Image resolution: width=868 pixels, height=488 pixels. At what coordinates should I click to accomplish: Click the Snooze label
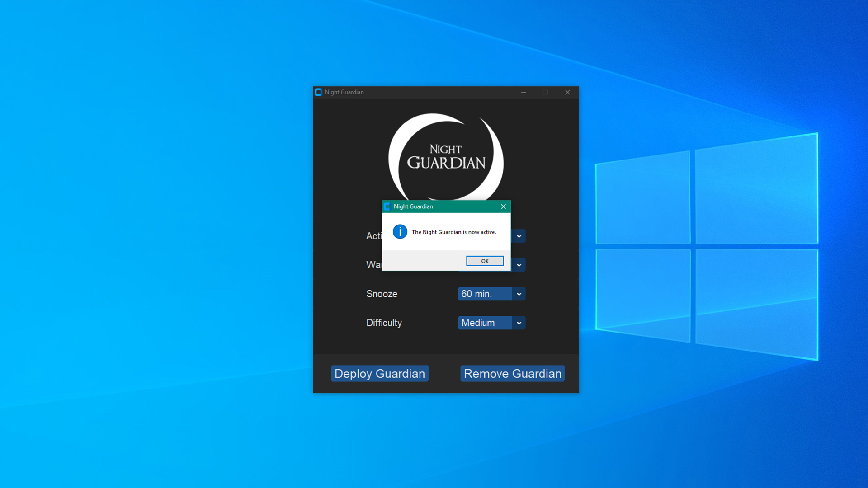(x=382, y=294)
